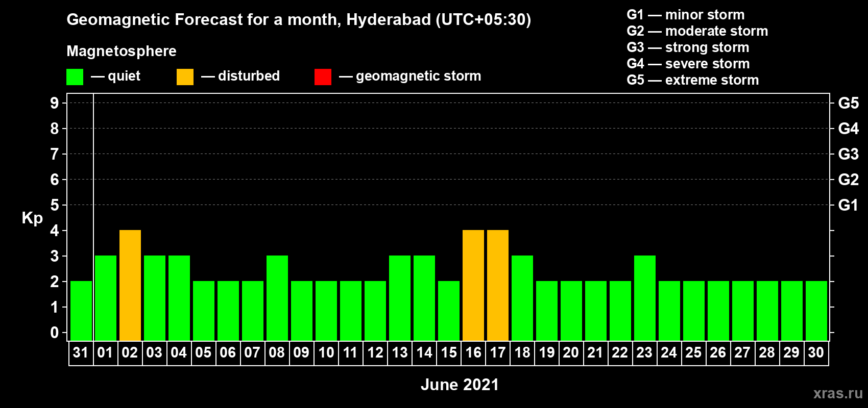The image size is (868, 408).
Task: Click the Kp axis value '9'
Action: tap(55, 103)
